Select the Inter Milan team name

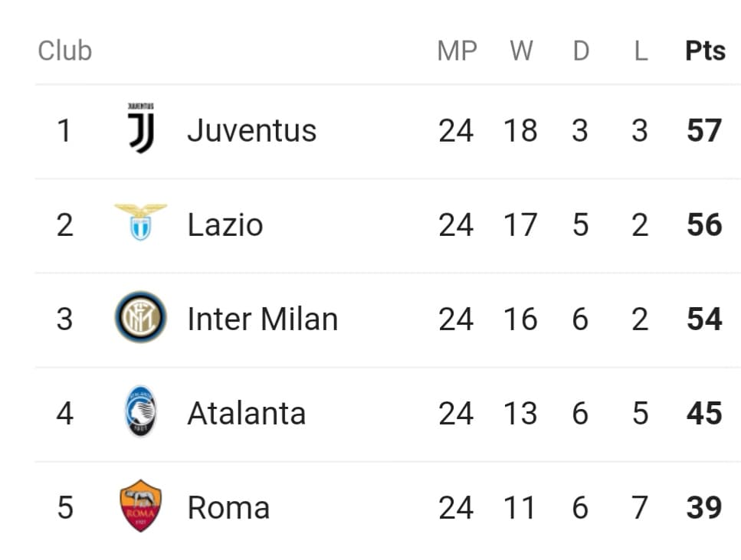pos(263,319)
